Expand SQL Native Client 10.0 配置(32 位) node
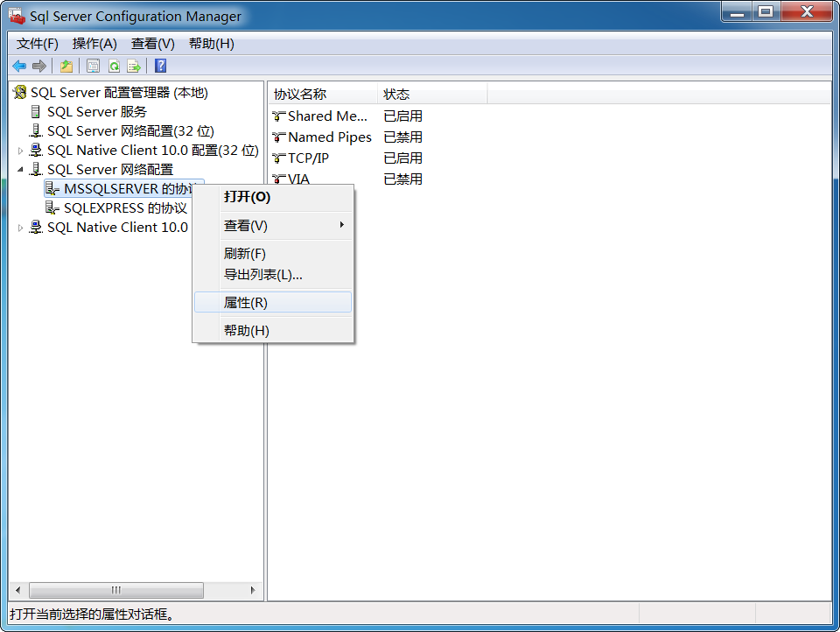Viewport: 840px width, 632px height. click(20, 151)
